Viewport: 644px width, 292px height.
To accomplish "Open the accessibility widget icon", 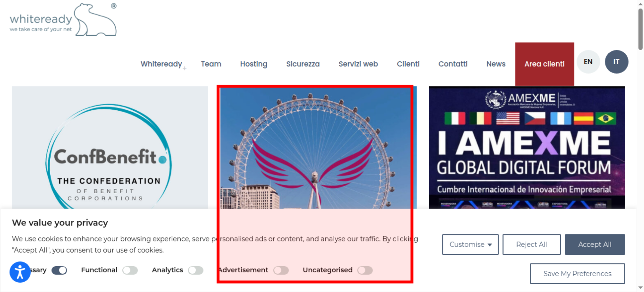I will pyautogui.click(x=20, y=272).
